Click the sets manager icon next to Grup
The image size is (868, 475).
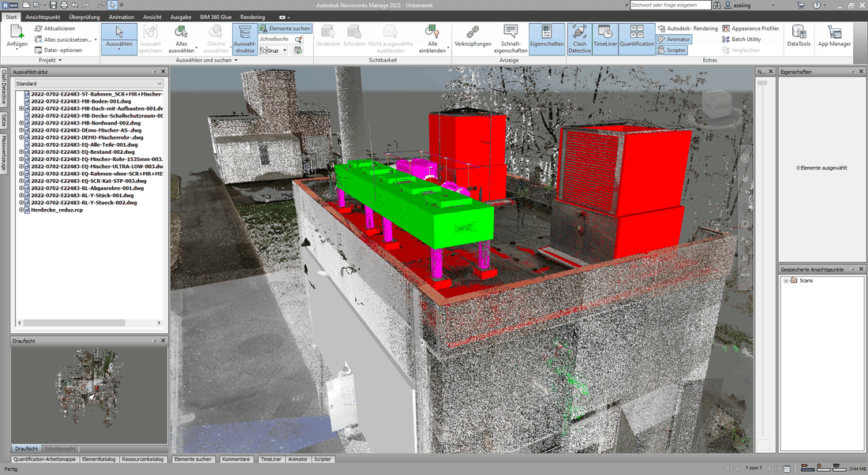(297, 50)
